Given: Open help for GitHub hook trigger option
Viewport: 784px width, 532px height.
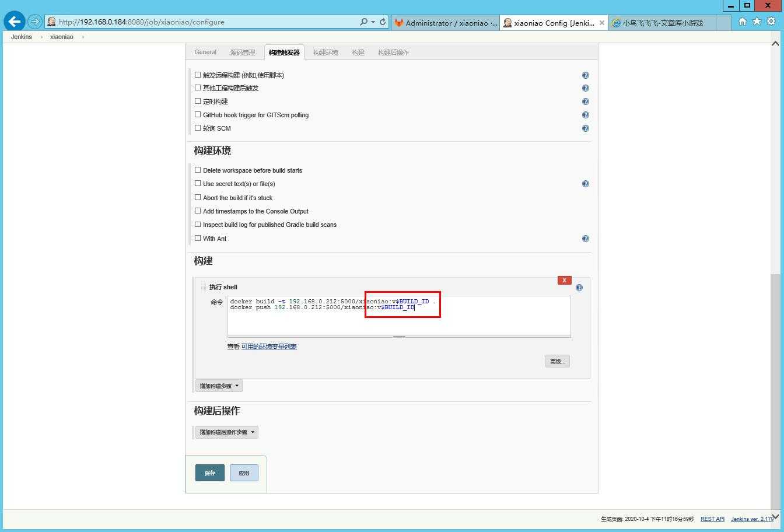Looking at the screenshot, I should click(586, 115).
